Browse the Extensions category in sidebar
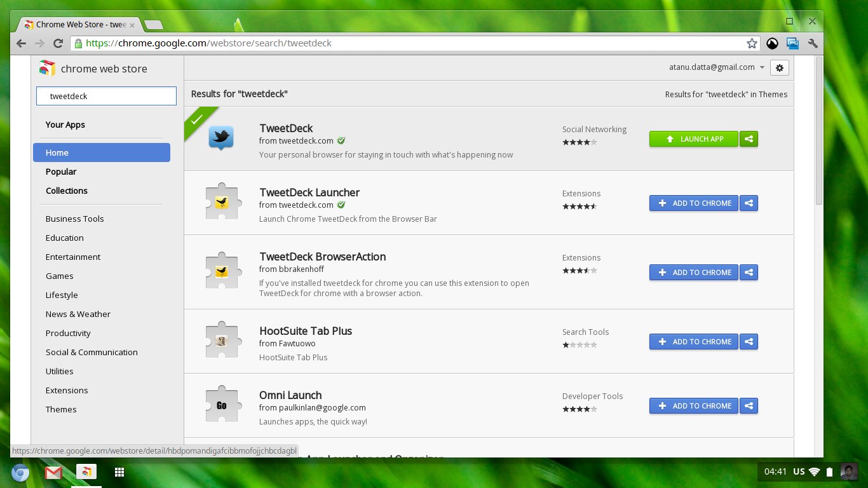Viewport: 868px width, 488px height. coord(67,390)
